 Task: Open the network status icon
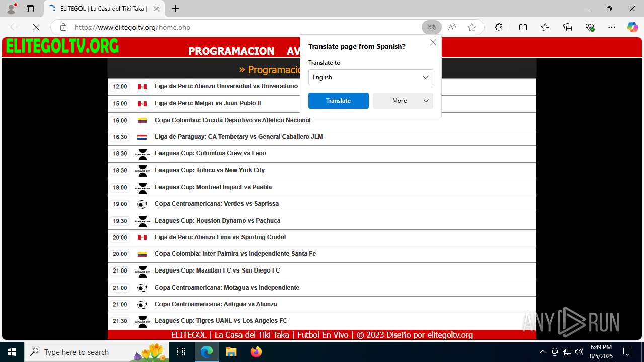click(x=567, y=352)
